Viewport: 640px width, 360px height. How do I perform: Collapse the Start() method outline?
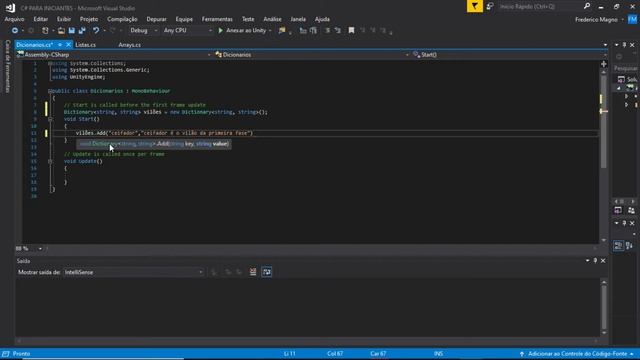[50, 119]
